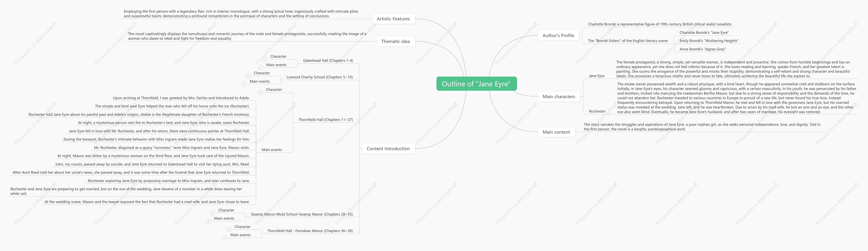Screen dimensions: 868x251
Task: Click the Swamp Manor-Mold School (Chapters 28~35) node
Action: point(302,214)
